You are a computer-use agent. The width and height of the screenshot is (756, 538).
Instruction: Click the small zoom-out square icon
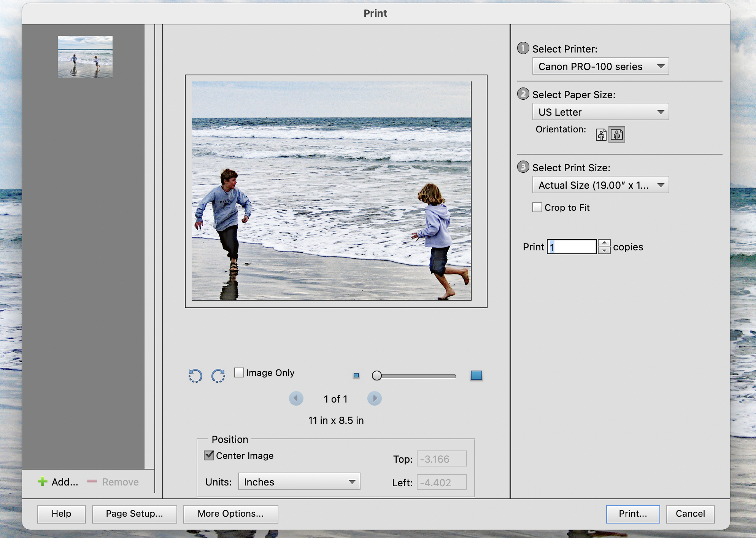[356, 375]
